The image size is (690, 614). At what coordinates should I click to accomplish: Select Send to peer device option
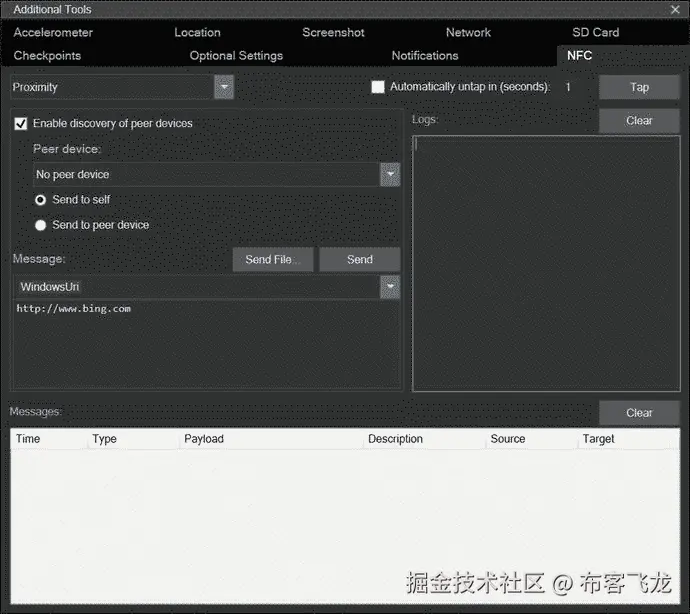(40, 225)
